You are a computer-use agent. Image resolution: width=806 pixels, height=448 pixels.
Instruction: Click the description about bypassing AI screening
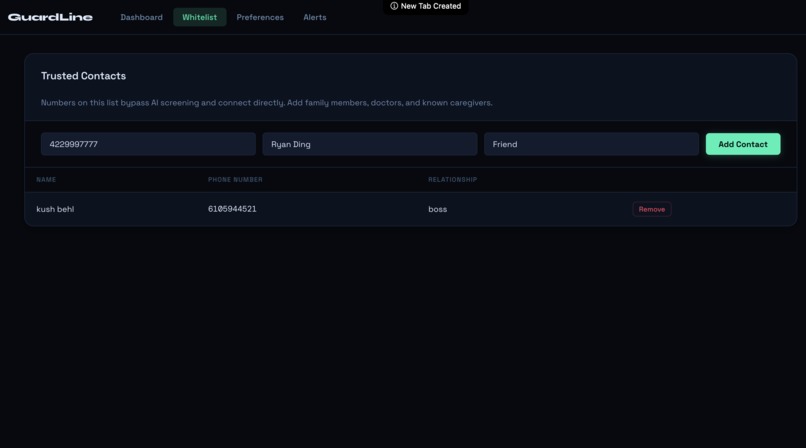pyautogui.click(x=266, y=103)
